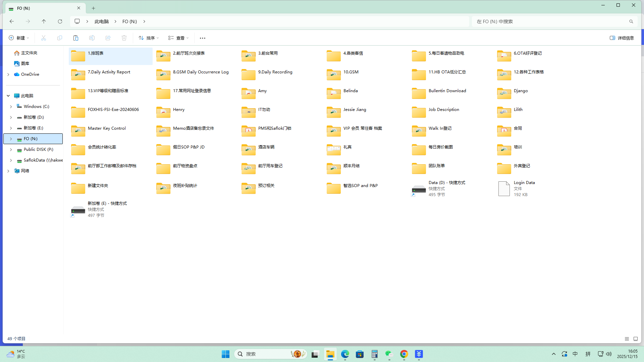Viewport: 644px width, 362px height.
Task: Collapse the 此电脑 tree node
Action: (8, 96)
